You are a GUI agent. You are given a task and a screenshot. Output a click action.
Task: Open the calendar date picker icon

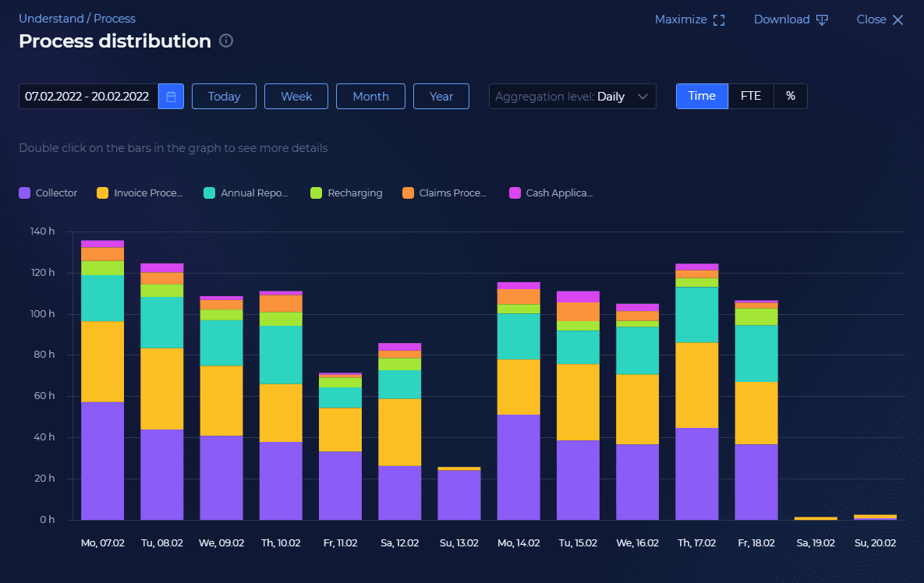pos(171,96)
